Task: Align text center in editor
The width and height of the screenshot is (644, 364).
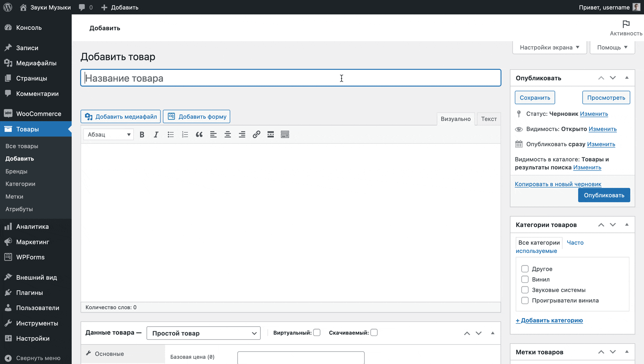Action: [227, 135]
